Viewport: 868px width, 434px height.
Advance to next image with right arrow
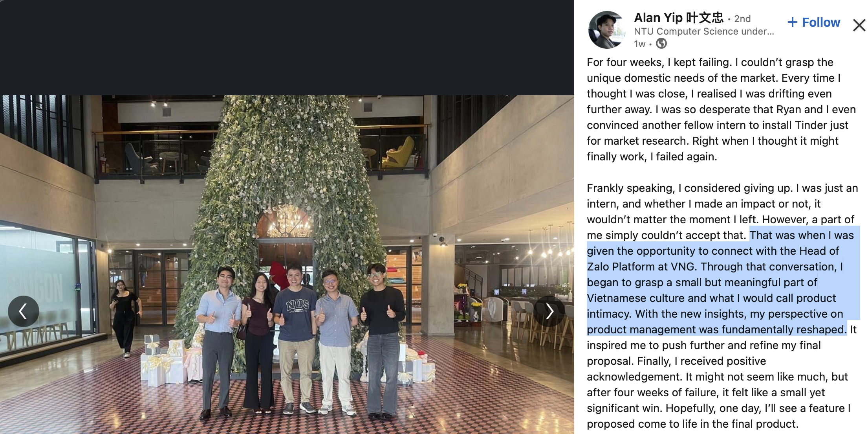(549, 311)
